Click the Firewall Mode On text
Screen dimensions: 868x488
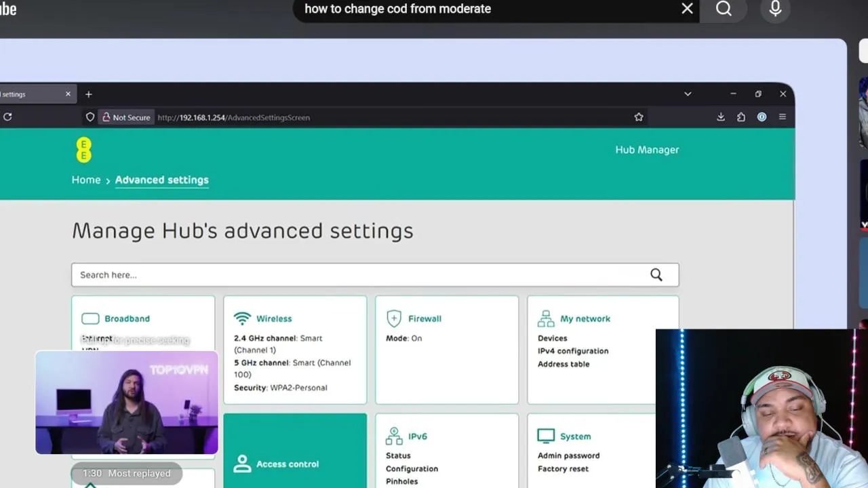[404, 338]
